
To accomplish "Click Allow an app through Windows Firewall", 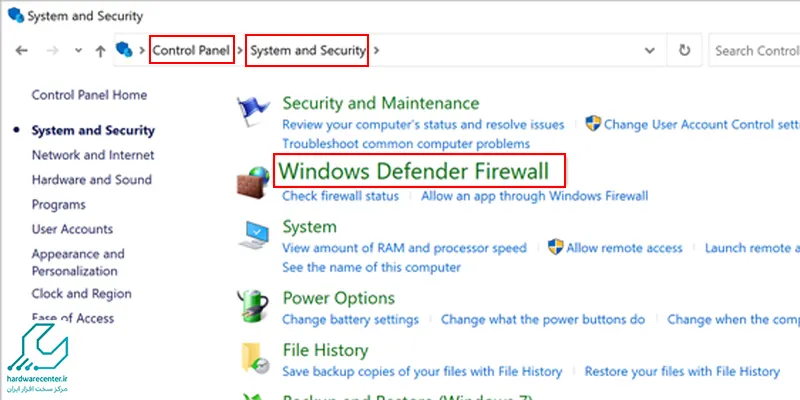I will tap(534, 196).
